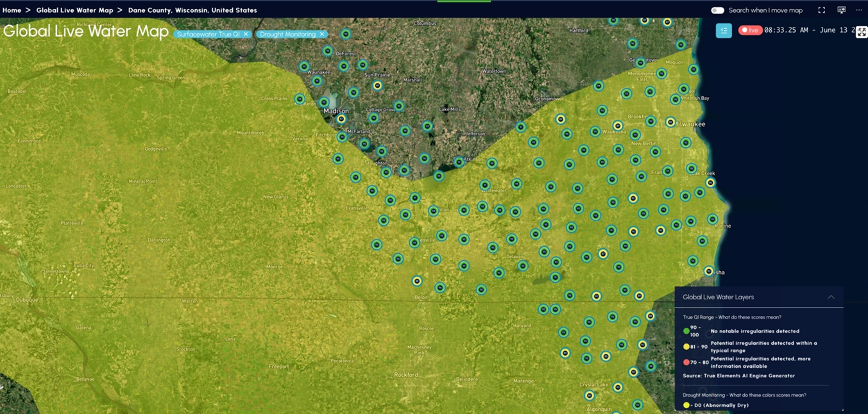This screenshot has height=414, width=868.
Task: Click the 'Global Live Water Map' title
Action: (x=86, y=31)
